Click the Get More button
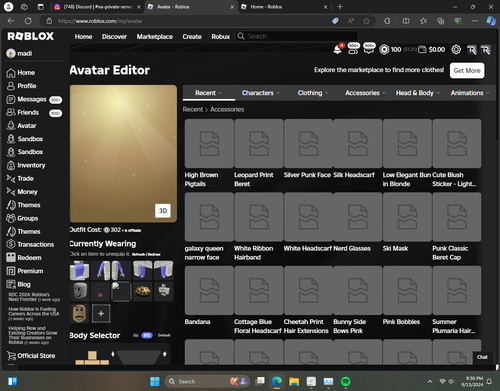This screenshot has width=500, height=391. (467, 71)
